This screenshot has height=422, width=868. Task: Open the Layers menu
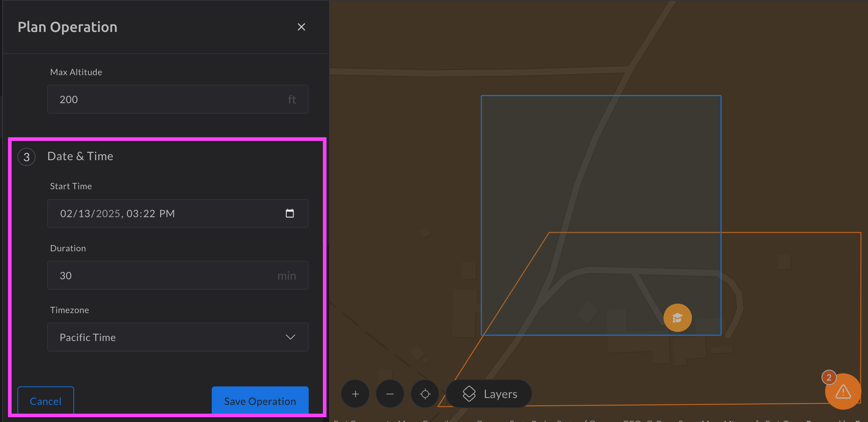point(489,394)
